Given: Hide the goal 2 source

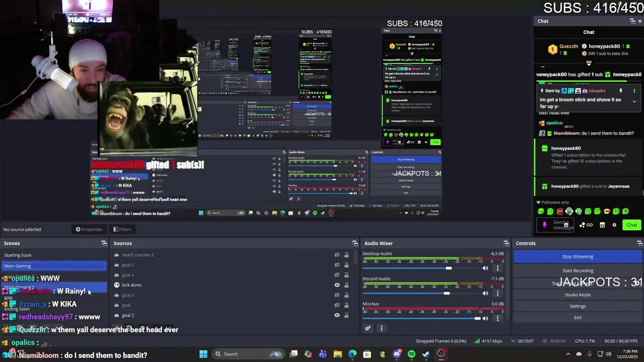Looking at the screenshot, I should (337, 315).
